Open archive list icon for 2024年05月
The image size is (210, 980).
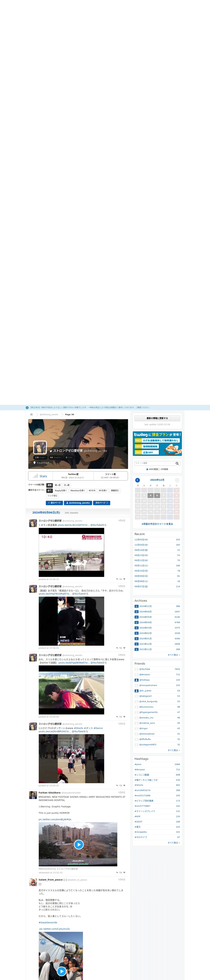tap(136, 617)
